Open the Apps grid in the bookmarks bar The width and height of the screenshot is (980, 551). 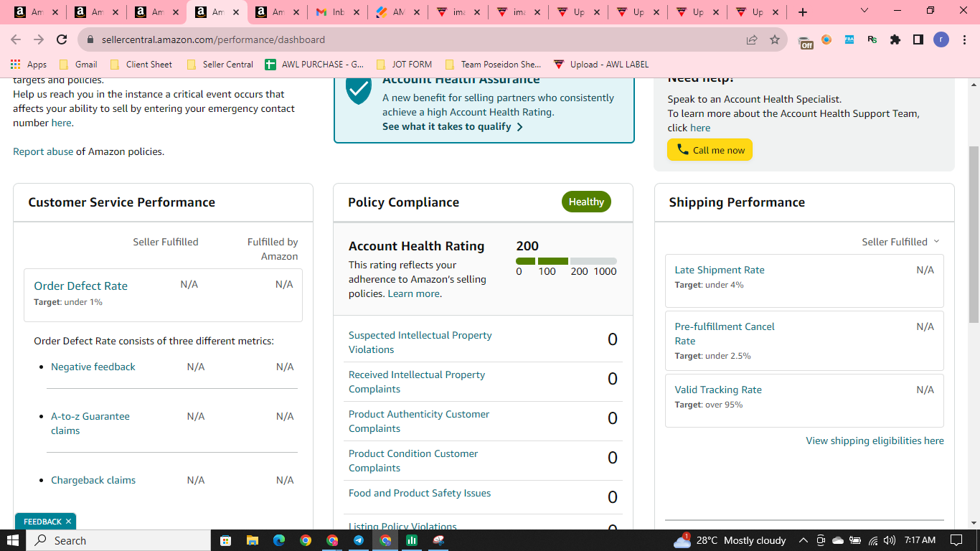pos(29,65)
